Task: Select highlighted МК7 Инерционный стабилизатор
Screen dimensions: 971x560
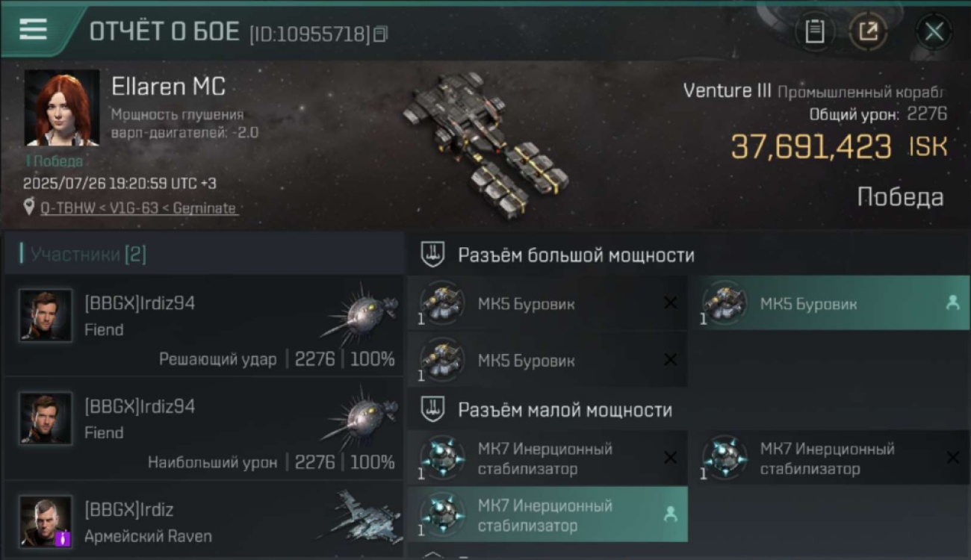Action: coord(547,514)
